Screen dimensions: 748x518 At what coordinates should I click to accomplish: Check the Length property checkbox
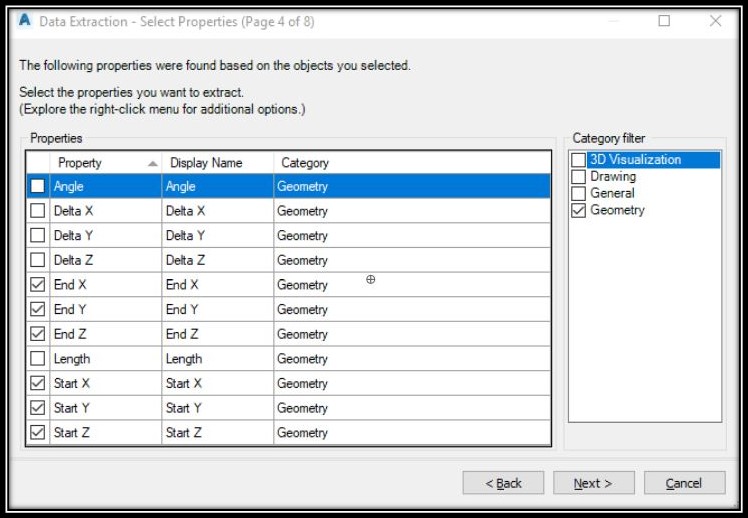[38, 358]
